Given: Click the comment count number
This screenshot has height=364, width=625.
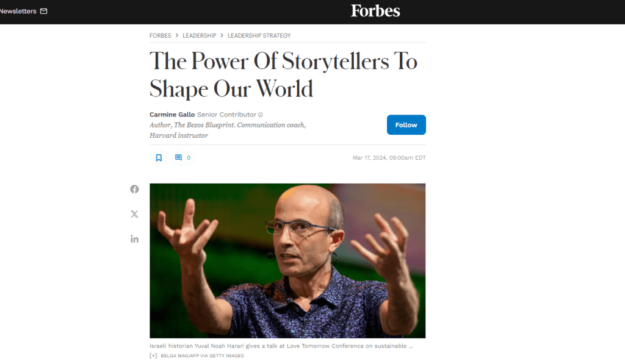Looking at the screenshot, I should point(189,158).
